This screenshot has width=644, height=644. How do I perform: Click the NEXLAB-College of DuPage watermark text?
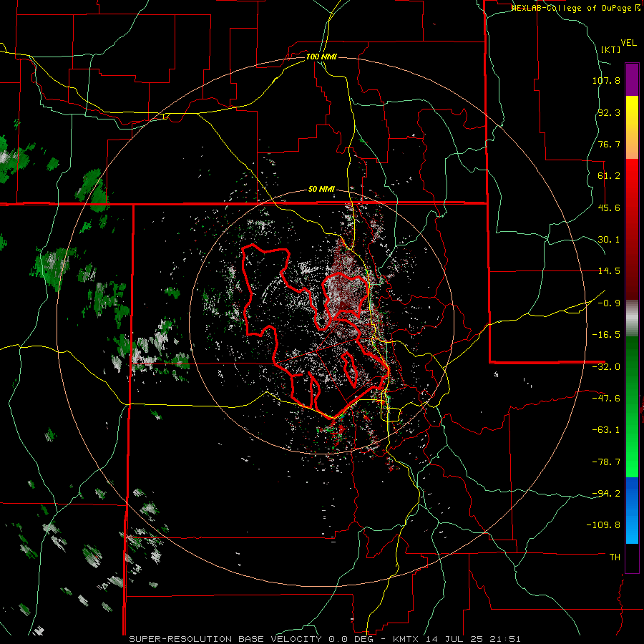(x=575, y=8)
